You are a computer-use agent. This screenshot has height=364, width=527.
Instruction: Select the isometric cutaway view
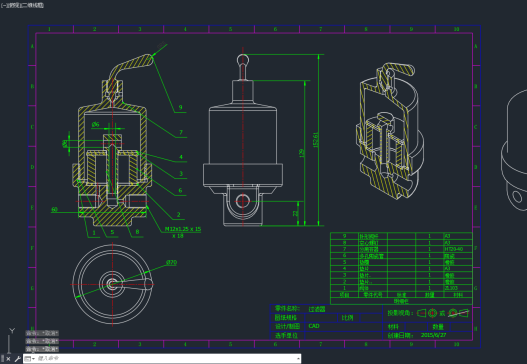tap(390, 131)
